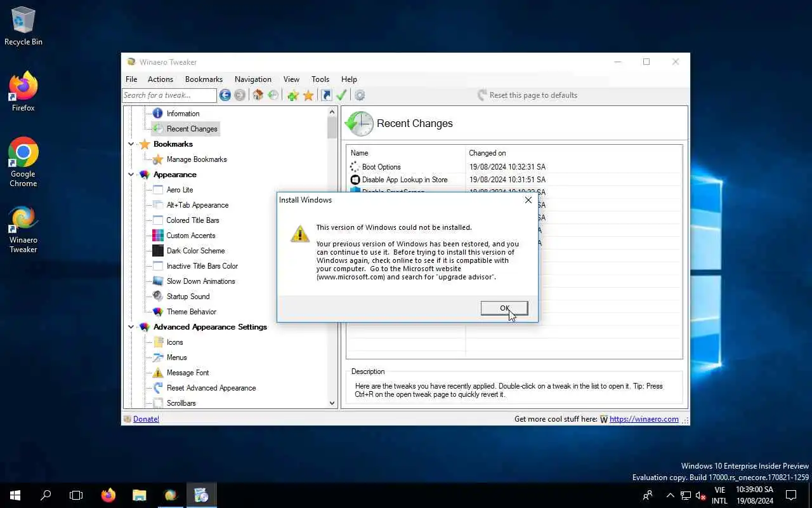
Task: Open Google Chrome desktop shortcut
Action: [x=23, y=162]
